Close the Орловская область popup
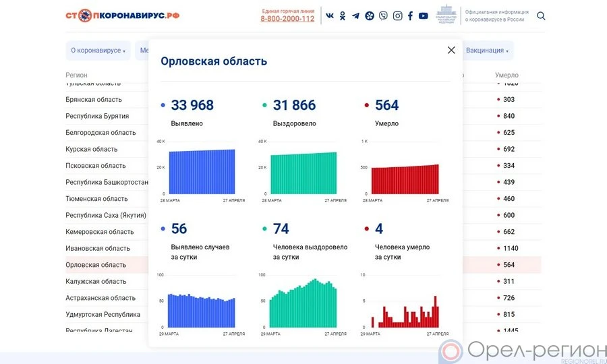 tap(451, 50)
